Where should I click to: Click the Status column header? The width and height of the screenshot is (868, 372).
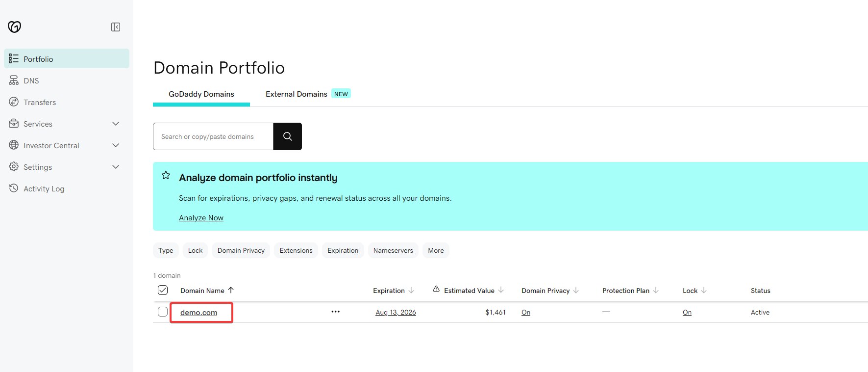tap(761, 291)
